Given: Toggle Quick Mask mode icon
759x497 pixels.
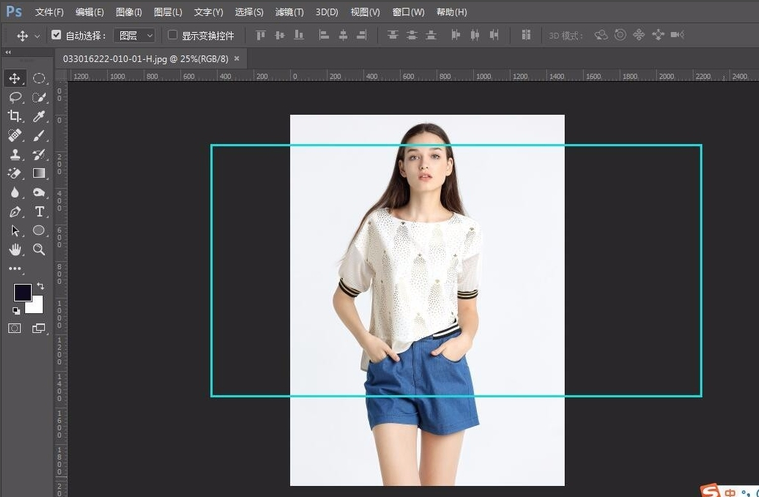Looking at the screenshot, I should [15, 327].
